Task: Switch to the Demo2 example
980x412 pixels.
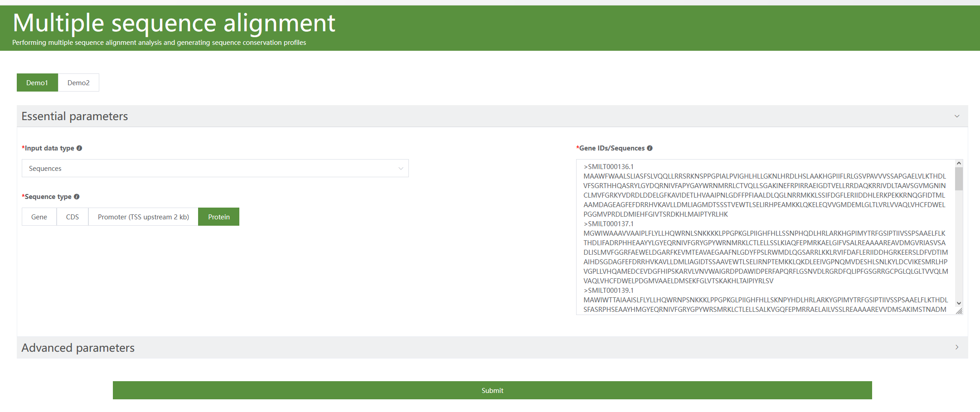Action: pyautogui.click(x=78, y=82)
